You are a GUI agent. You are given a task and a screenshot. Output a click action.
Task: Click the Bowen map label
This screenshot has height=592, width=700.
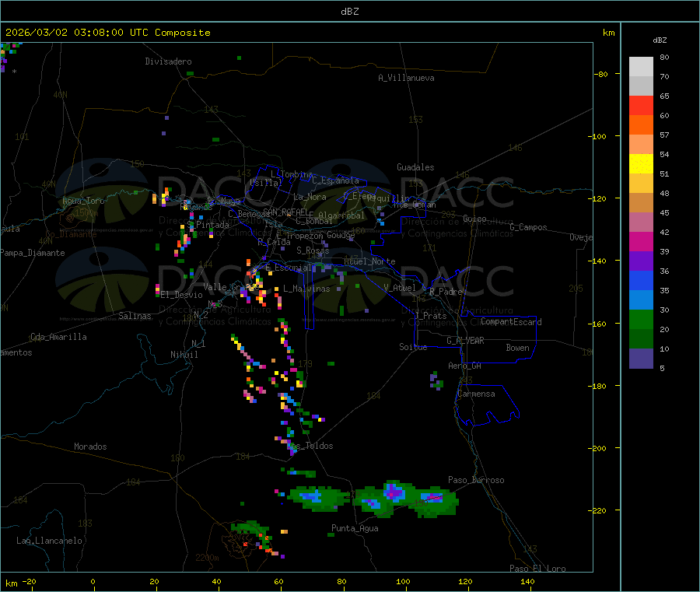(x=518, y=348)
